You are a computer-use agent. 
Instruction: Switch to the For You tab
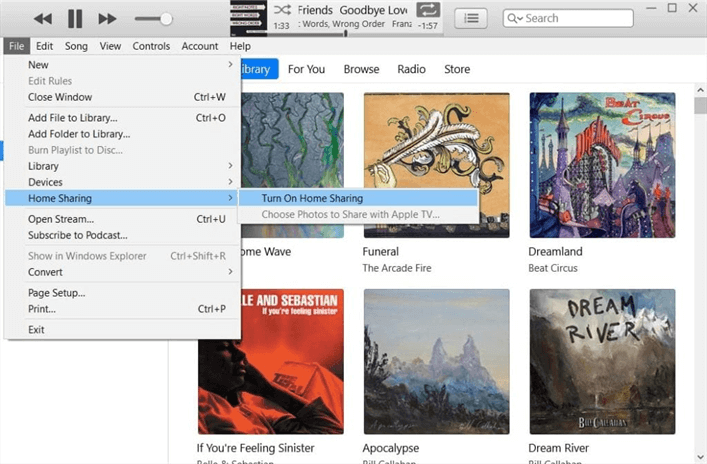click(307, 69)
